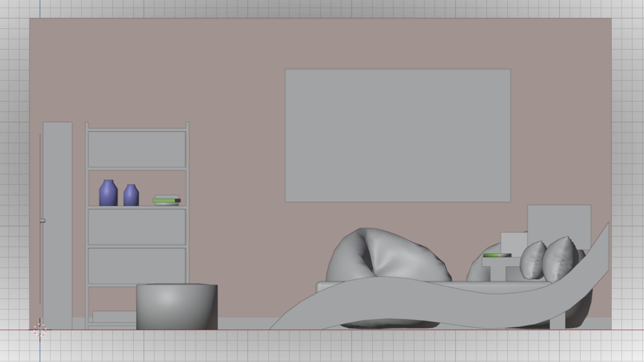644x362 pixels.
Task: Select the large wall-mounted rectangular panel
Action: pyautogui.click(x=398, y=136)
